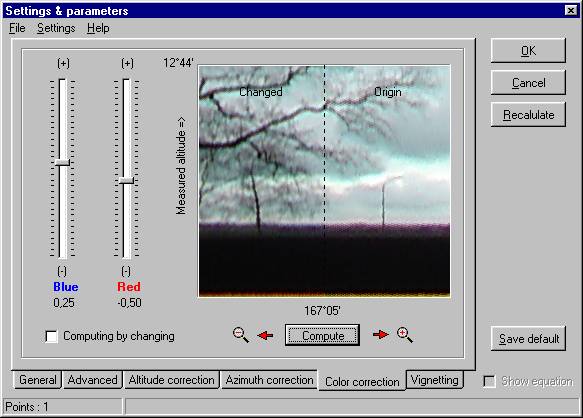This screenshot has width=583, height=418.
Task: Open the Settings menu
Action: tap(56, 28)
